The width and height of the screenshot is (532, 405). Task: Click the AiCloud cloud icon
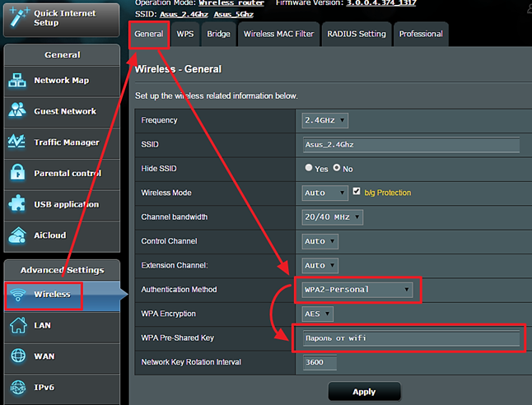18,235
